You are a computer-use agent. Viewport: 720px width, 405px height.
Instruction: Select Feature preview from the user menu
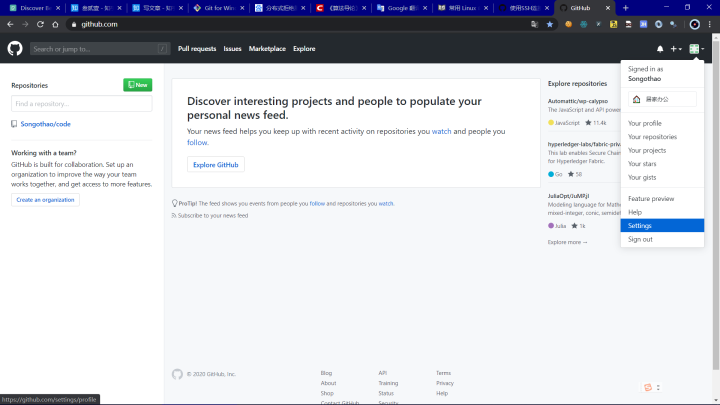tap(662, 198)
